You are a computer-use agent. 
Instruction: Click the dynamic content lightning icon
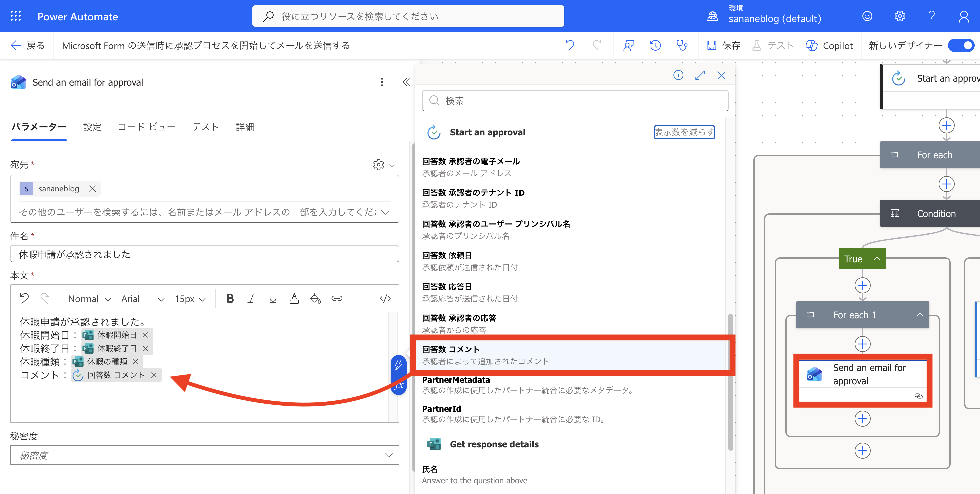[x=398, y=365]
